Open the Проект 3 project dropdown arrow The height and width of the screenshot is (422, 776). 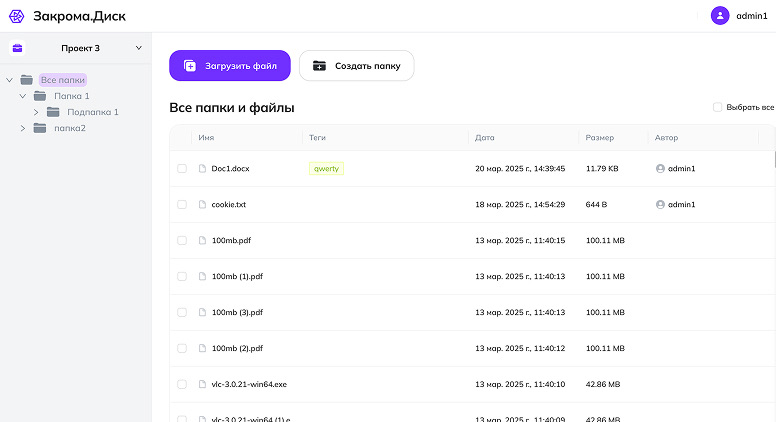click(139, 48)
